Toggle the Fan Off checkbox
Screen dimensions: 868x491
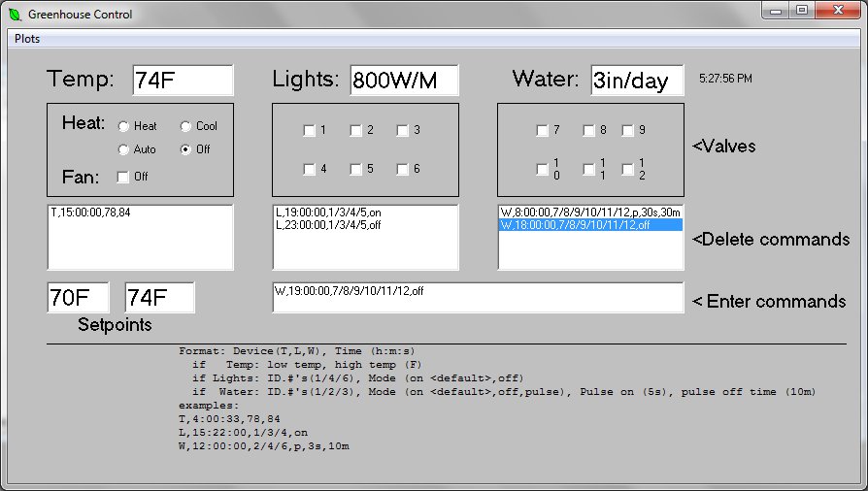click(123, 177)
